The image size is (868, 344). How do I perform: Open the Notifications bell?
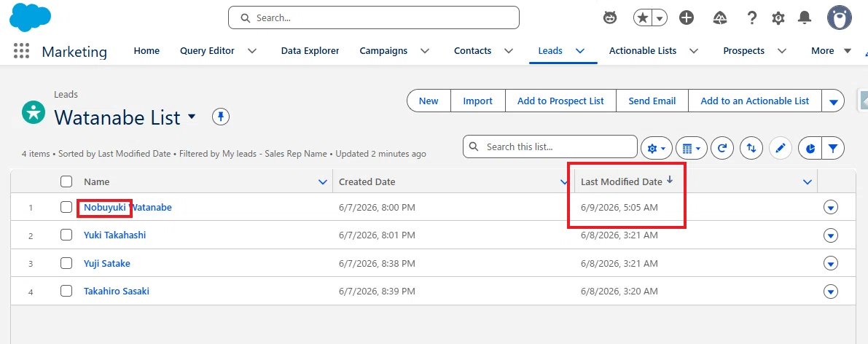[805, 17]
